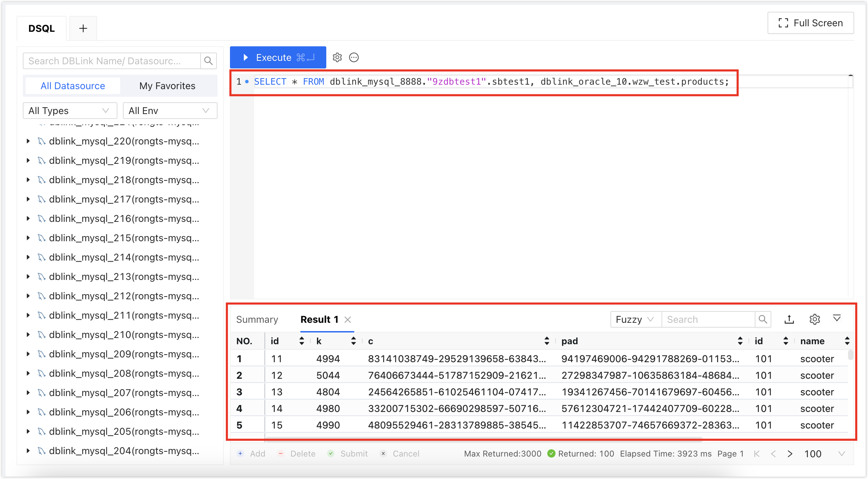Click the result table vertical scrollbar
Image resolution: width=868 pixels, height=479 pixels.
click(x=850, y=356)
